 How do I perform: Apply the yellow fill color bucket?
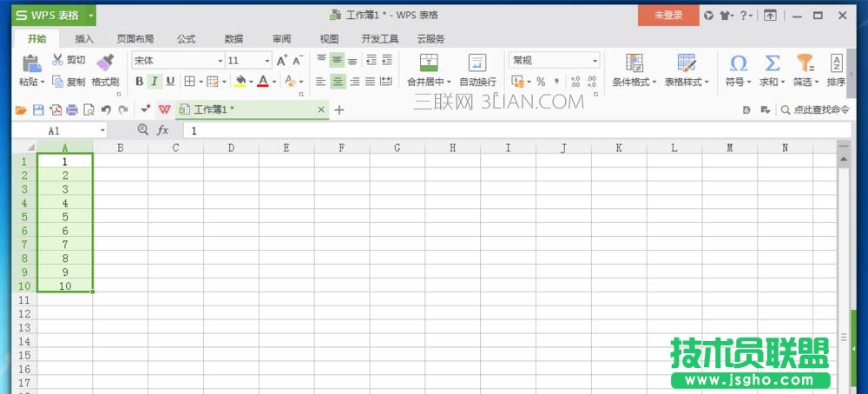click(x=240, y=82)
